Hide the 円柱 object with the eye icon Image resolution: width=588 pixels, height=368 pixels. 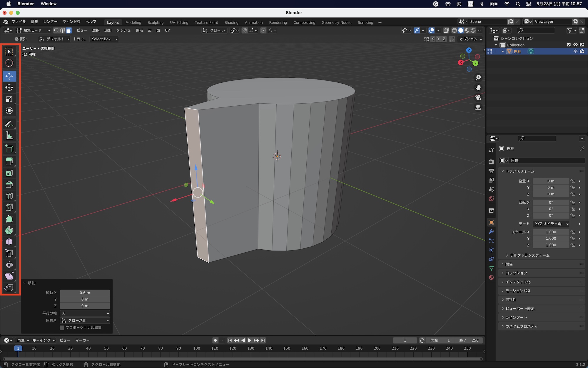coord(575,51)
